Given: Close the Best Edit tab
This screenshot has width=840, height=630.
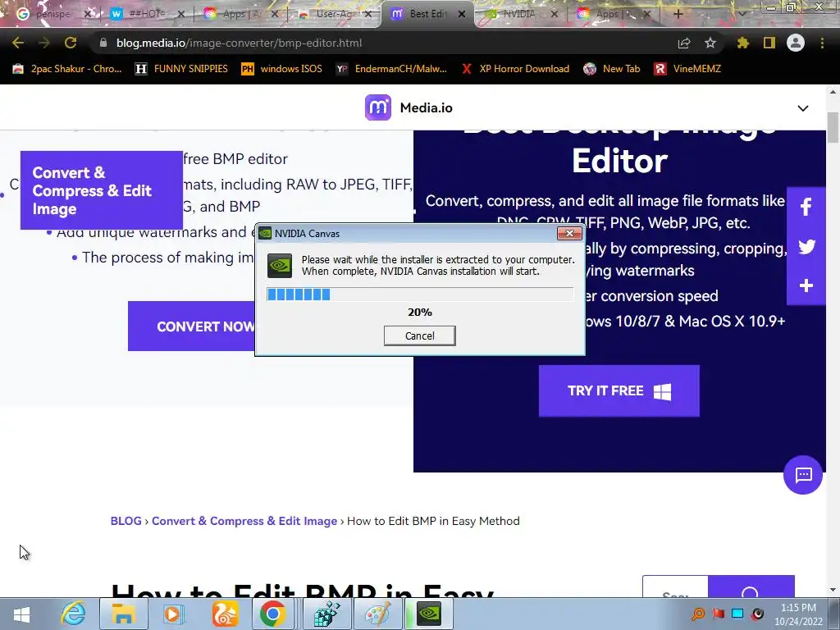Looking at the screenshot, I should pos(462,14).
